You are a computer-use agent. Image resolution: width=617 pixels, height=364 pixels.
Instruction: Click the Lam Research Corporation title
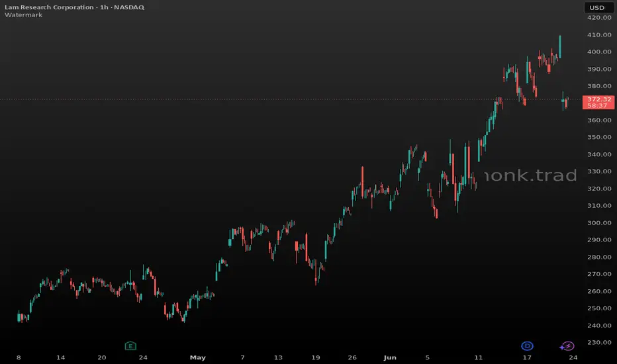click(49, 7)
